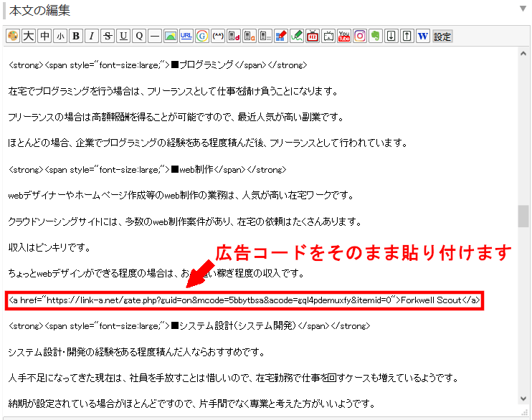Click the white outlined TV icon

[x=328, y=36]
